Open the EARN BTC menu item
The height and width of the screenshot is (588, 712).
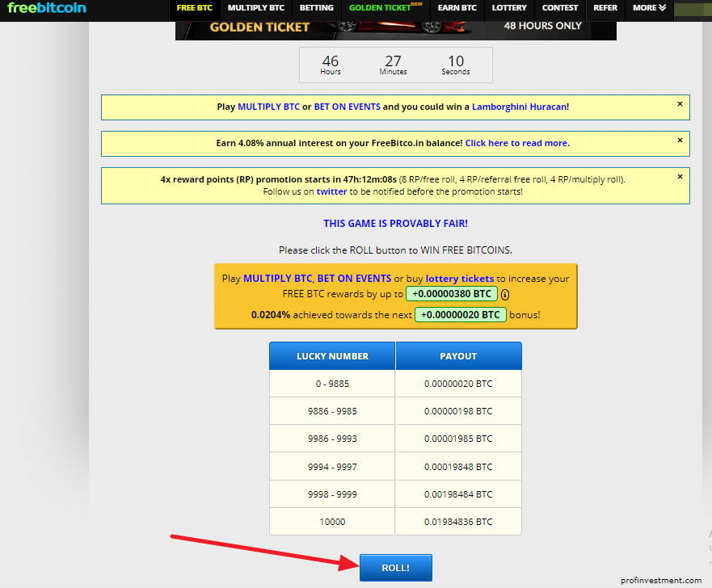[x=457, y=8]
